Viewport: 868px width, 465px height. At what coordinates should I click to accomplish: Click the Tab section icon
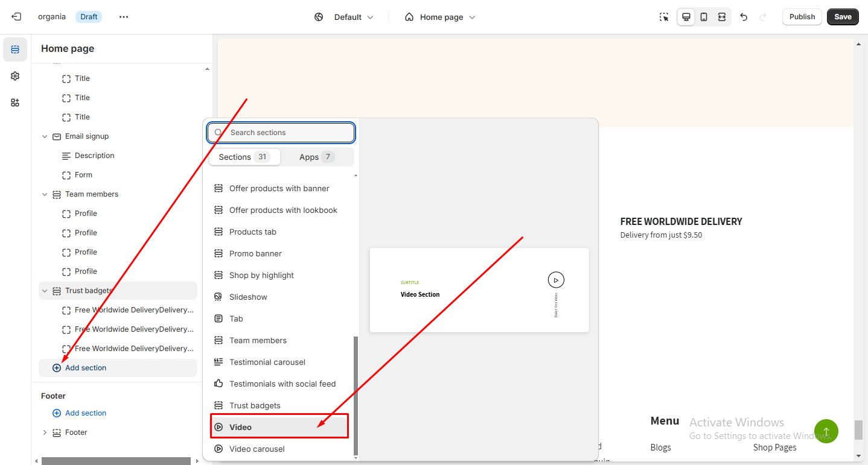[x=219, y=318]
